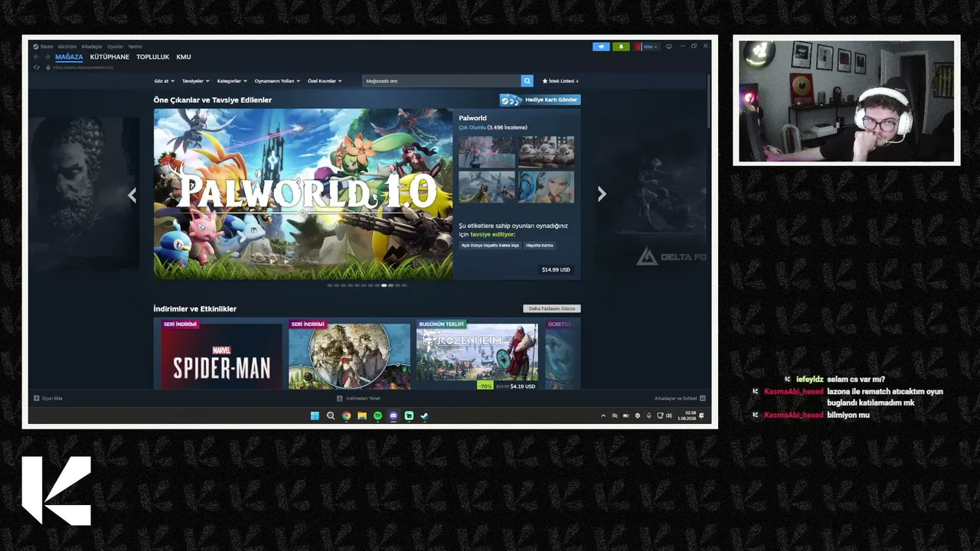This screenshot has height=551, width=980.
Task: Open the Çok Olumlu reviews link
Action: [x=472, y=128]
